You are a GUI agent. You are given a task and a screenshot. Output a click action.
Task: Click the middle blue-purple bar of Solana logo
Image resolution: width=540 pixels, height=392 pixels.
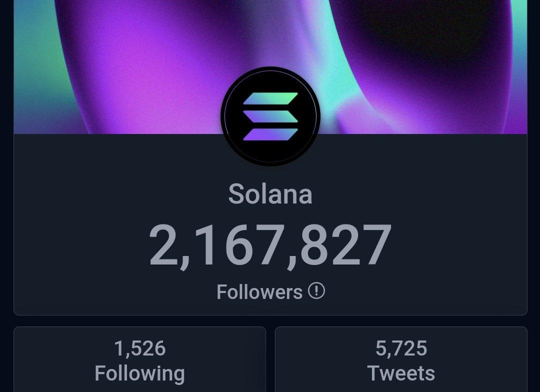270,116
